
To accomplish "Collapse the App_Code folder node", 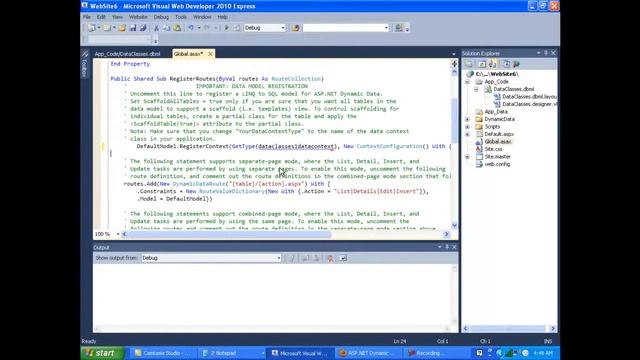I will [467, 82].
